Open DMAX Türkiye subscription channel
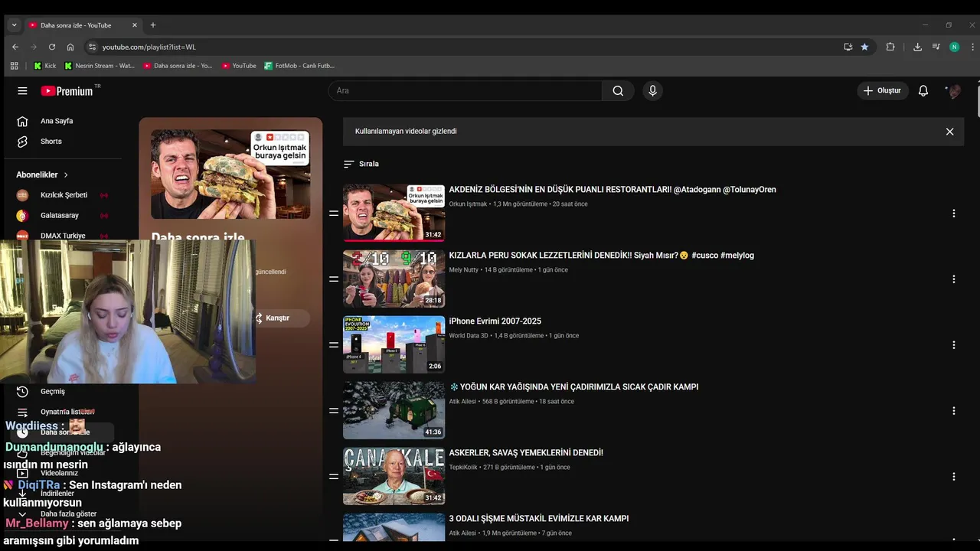Screen dimensions: 980x551 coord(63,235)
